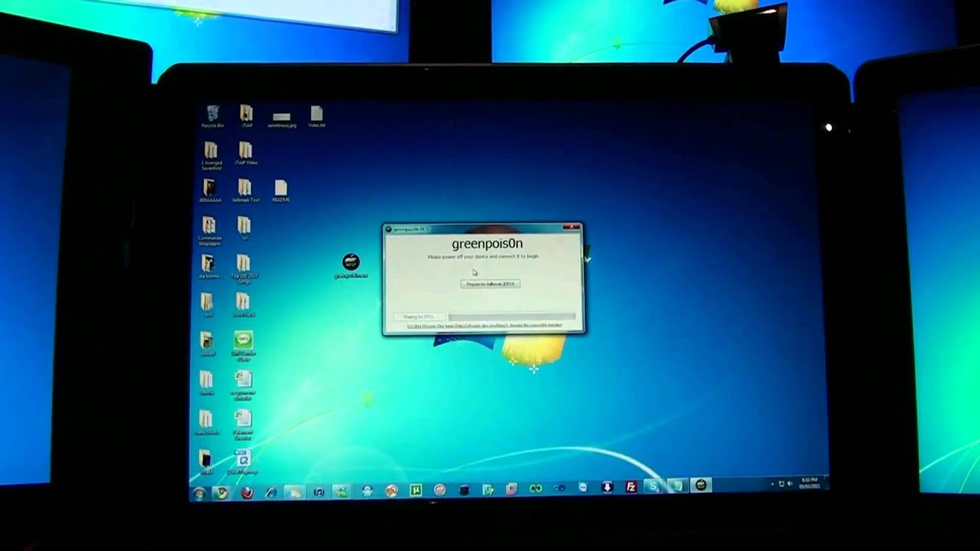Click the greenpois0n jailbreak progress bar
Image resolution: width=980 pixels, height=551 pixels.
tap(511, 316)
